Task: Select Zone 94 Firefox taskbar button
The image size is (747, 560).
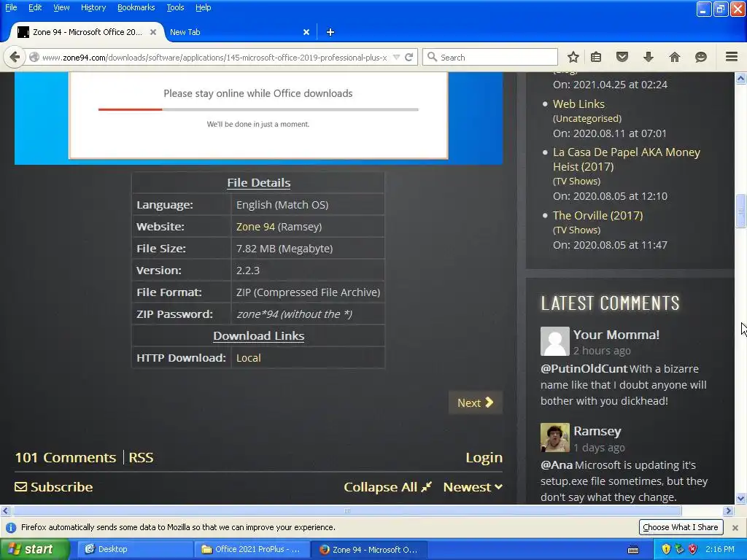Action: [x=369, y=549]
